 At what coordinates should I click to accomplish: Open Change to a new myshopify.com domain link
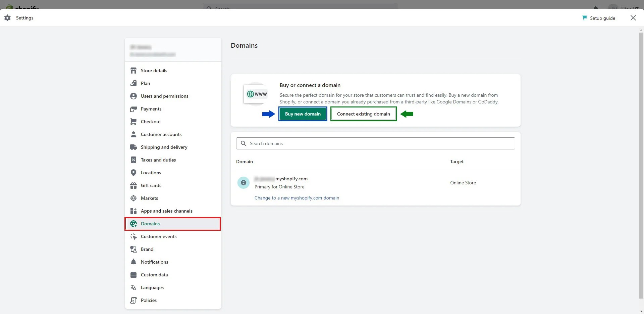point(297,198)
